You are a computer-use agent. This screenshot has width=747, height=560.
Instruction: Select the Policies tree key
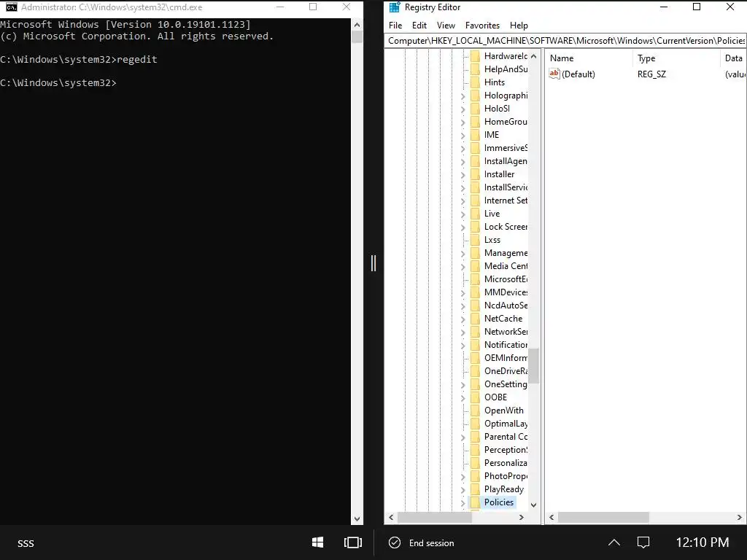coord(499,502)
